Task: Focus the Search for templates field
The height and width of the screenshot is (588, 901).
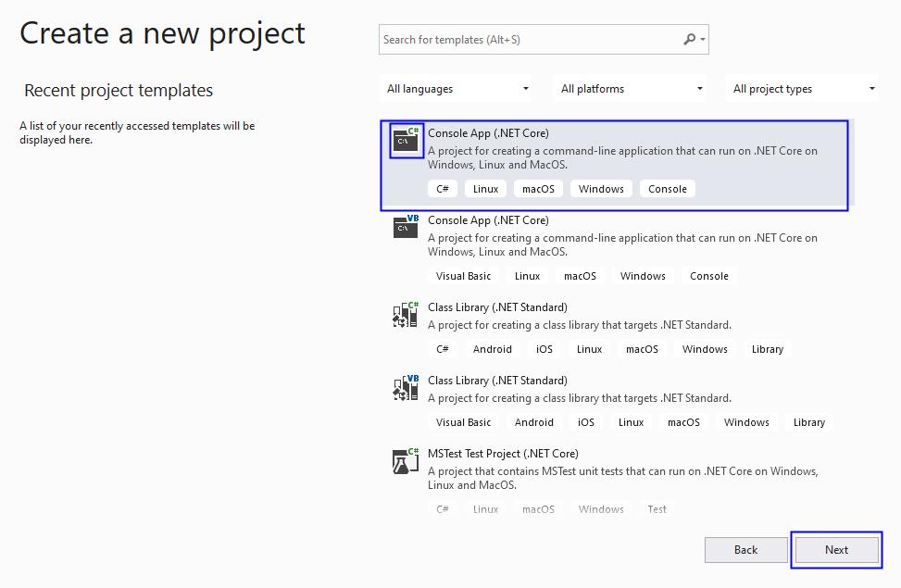Action: click(x=528, y=40)
